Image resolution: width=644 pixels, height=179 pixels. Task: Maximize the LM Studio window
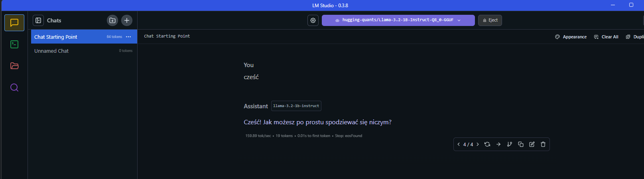pos(631,5)
